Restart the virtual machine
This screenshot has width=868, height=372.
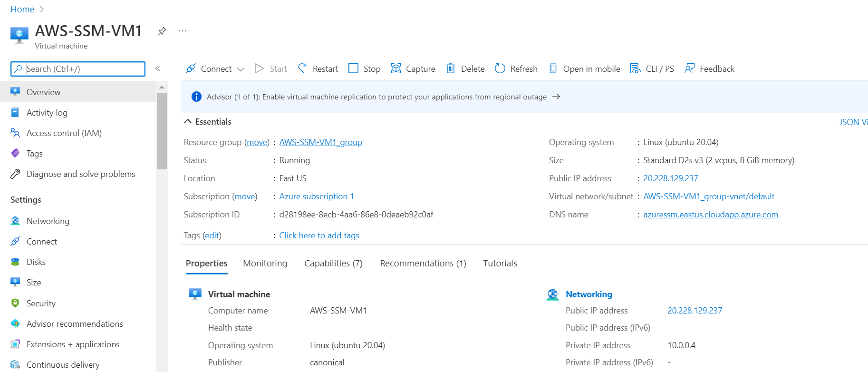(318, 69)
